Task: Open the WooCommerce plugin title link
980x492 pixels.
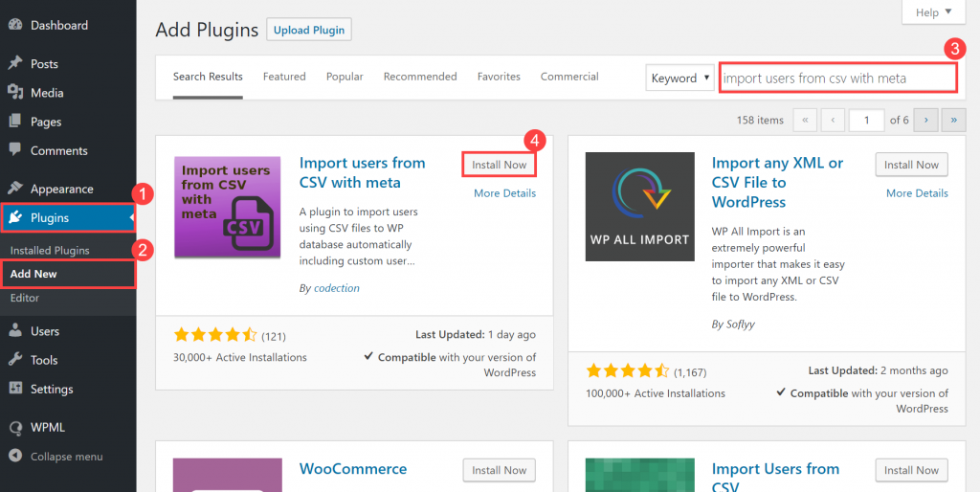Action: pos(353,469)
